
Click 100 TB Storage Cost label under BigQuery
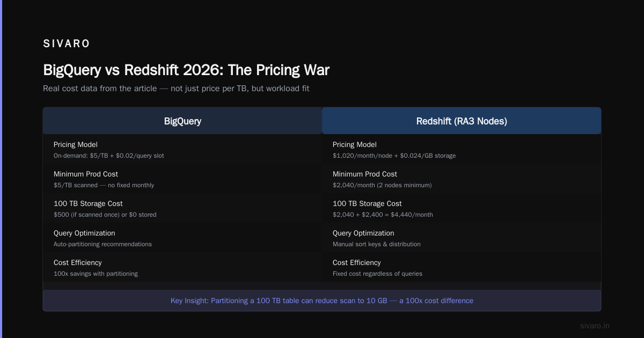88,204
